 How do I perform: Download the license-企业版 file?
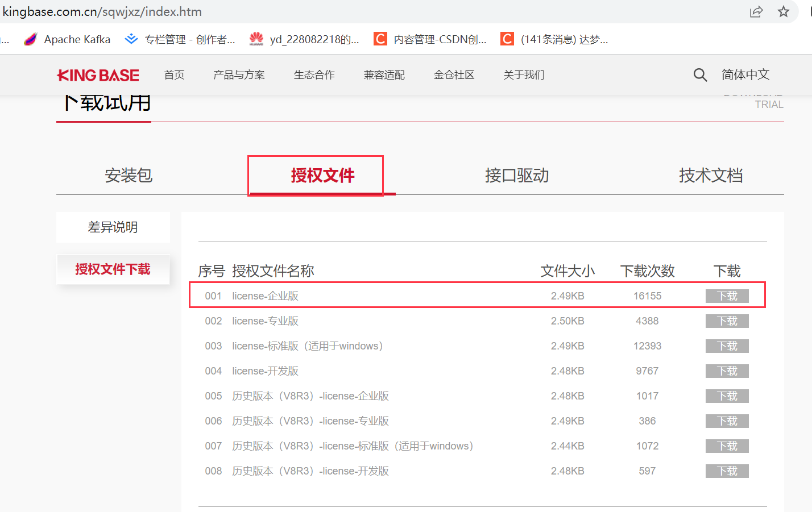tap(727, 295)
